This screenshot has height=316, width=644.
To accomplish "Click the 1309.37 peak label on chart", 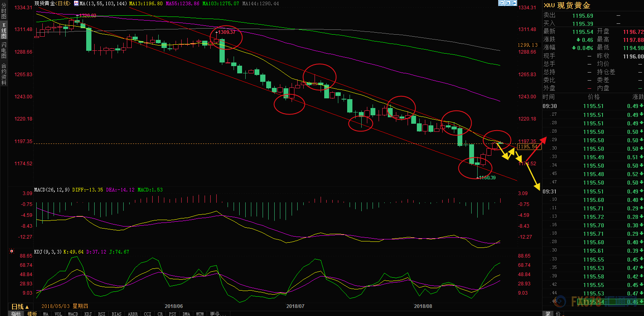I will (x=226, y=32).
